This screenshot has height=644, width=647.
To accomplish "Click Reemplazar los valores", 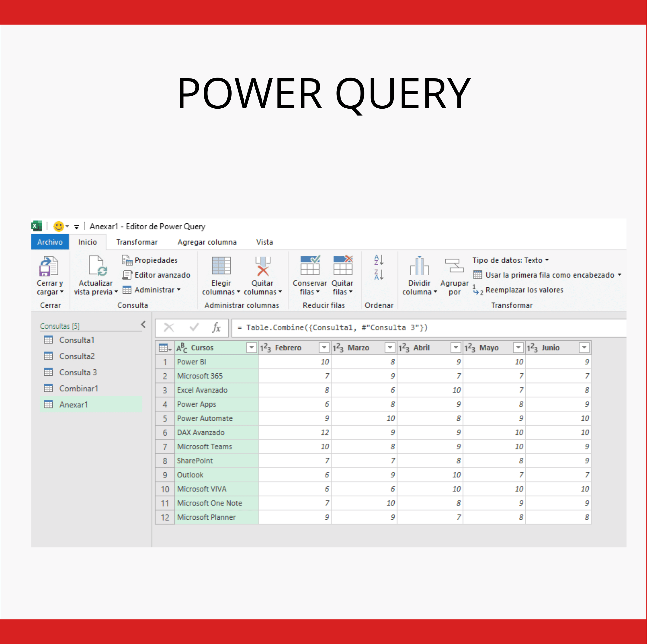I will pyautogui.click(x=518, y=290).
